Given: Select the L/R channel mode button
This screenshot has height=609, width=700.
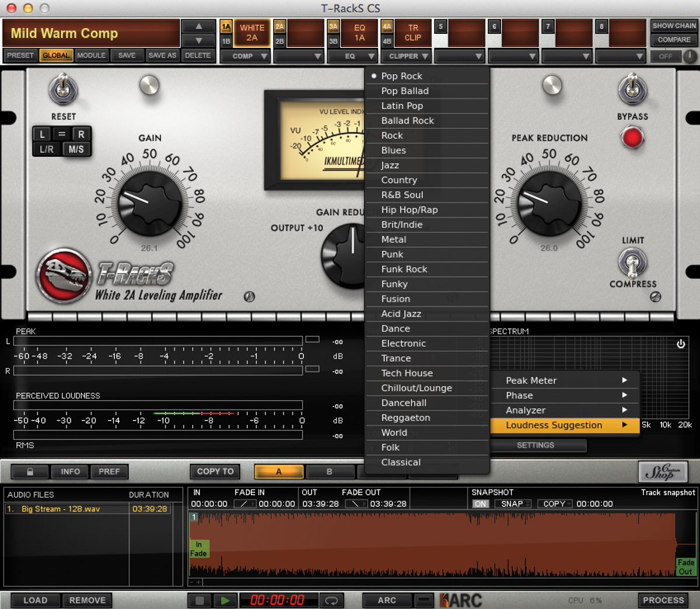Looking at the screenshot, I should [x=47, y=149].
